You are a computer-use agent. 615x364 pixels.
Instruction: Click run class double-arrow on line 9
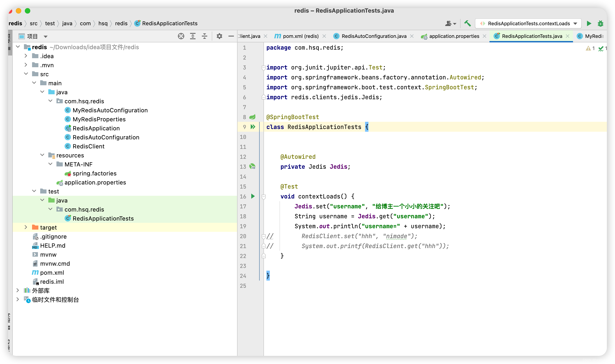pos(253,127)
